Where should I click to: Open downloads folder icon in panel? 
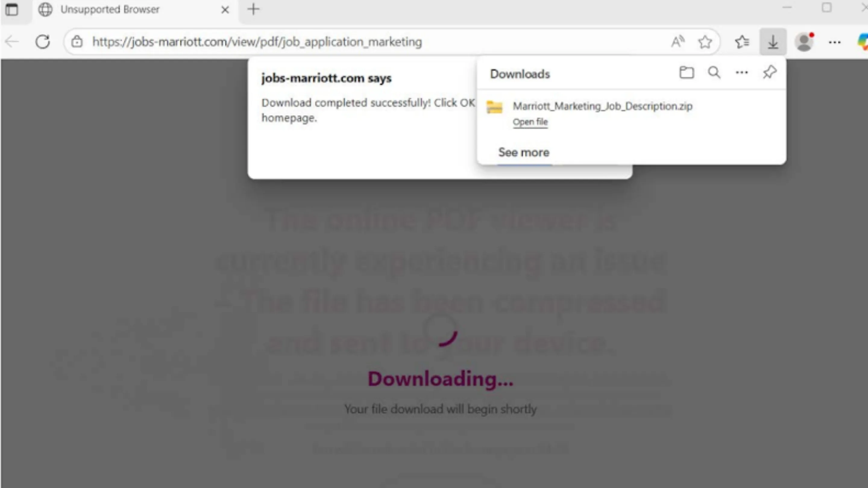[687, 72]
